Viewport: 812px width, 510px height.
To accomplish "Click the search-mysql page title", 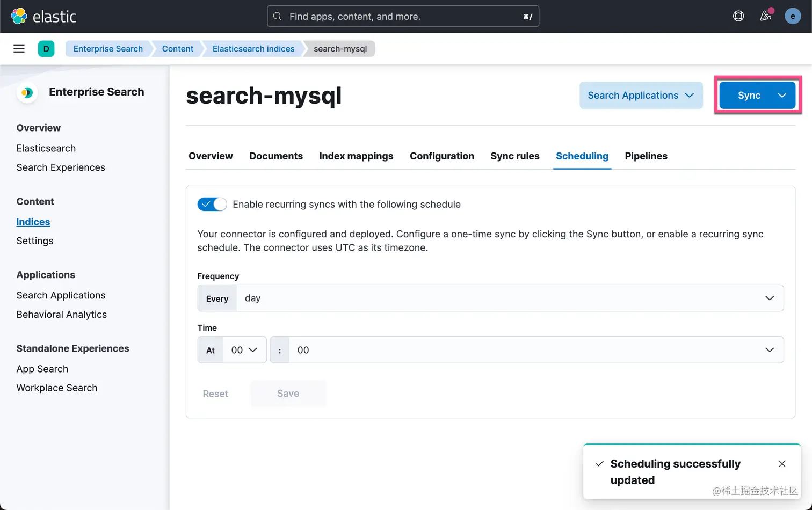I will point(264,96).
